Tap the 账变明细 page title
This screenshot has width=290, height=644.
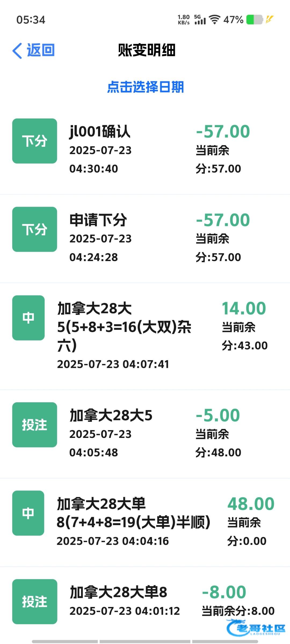pos(147,50)
